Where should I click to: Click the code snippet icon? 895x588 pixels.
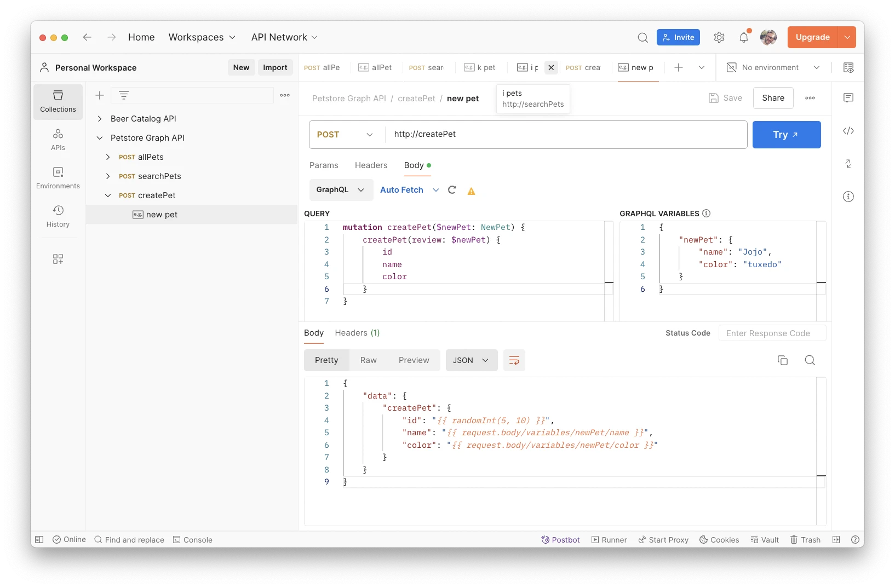pos(848,131)
